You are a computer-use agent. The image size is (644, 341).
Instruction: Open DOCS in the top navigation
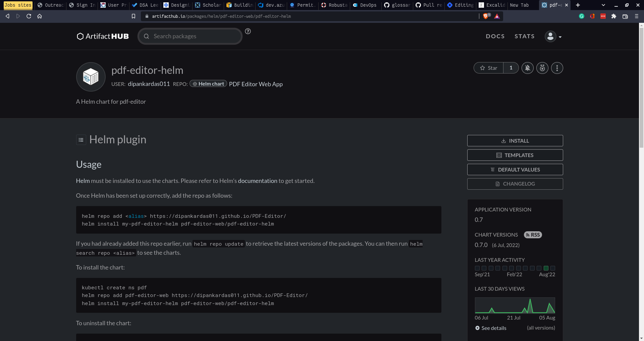(495, 36)
